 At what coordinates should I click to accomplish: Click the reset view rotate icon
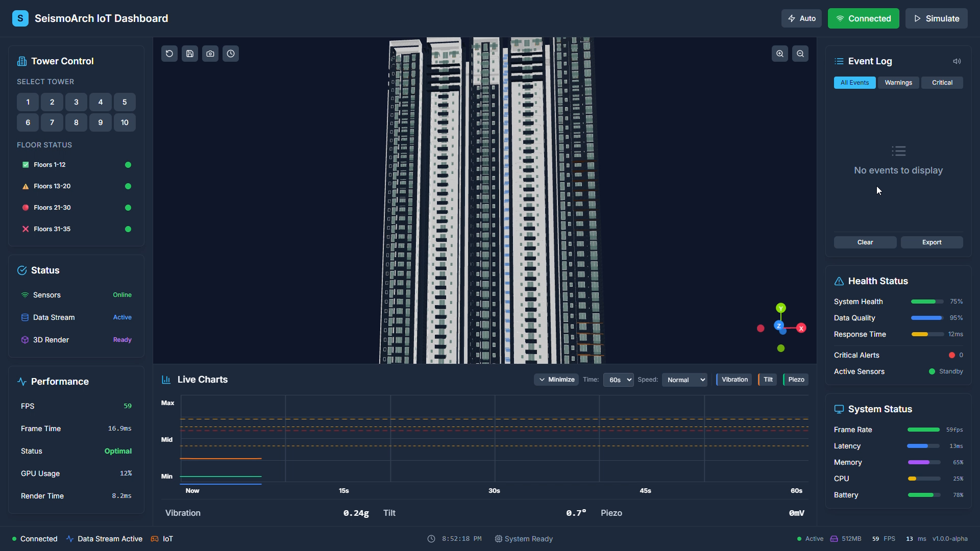coord(169,54)
